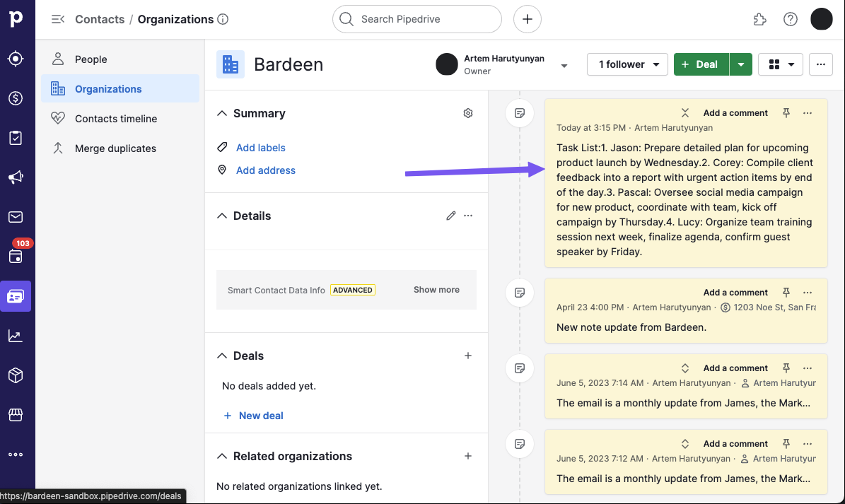Image resolution: width=845 pixels, height=504 pixels.
Task: Open Bardeen organization more actions menu
Action: pyautogui.click(x=821, y=64)
